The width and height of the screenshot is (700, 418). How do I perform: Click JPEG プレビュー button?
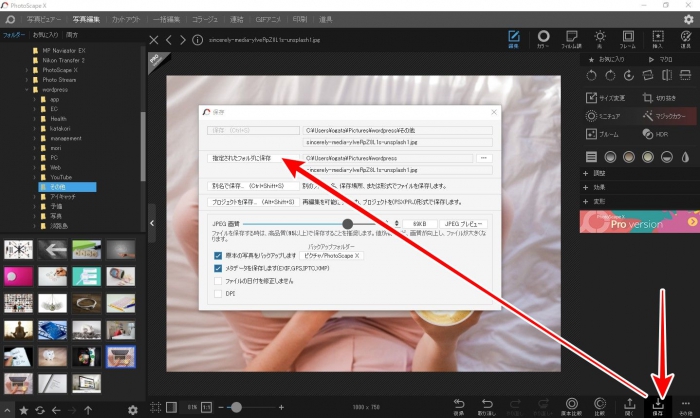(463, 224)
